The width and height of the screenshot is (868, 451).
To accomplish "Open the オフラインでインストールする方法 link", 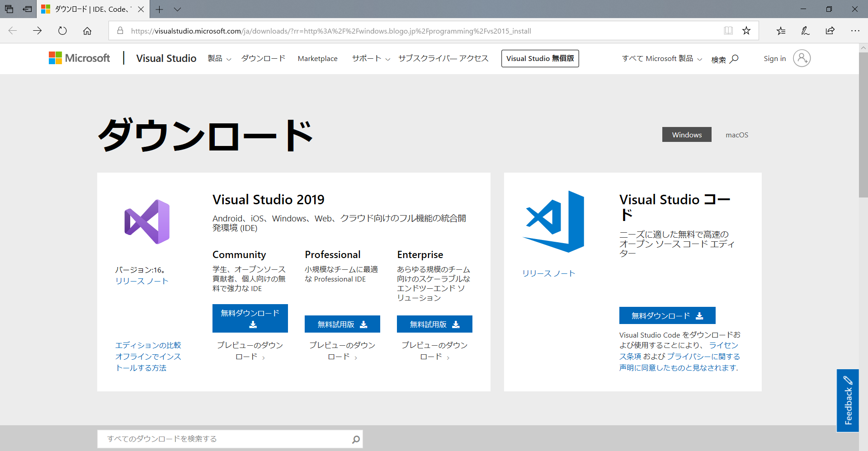I will (x=148, y=362).
